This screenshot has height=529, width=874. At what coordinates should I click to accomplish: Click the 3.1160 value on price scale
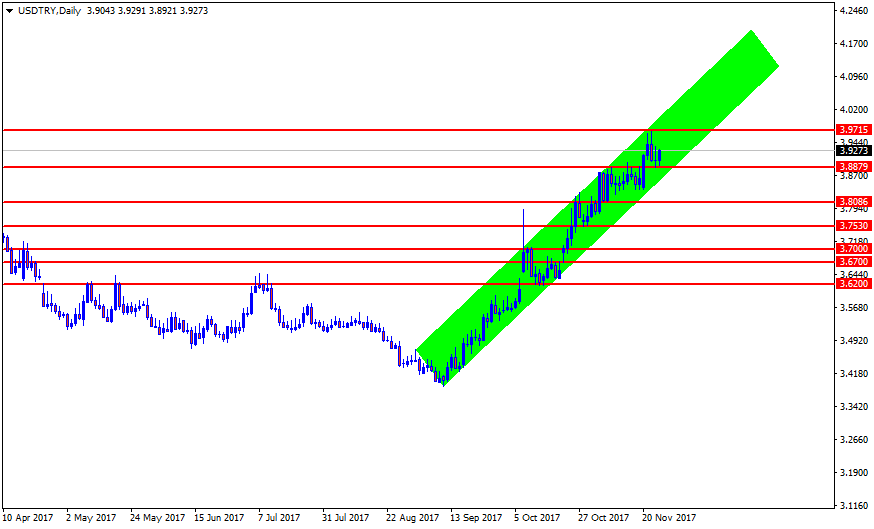[x=853, y=505]
